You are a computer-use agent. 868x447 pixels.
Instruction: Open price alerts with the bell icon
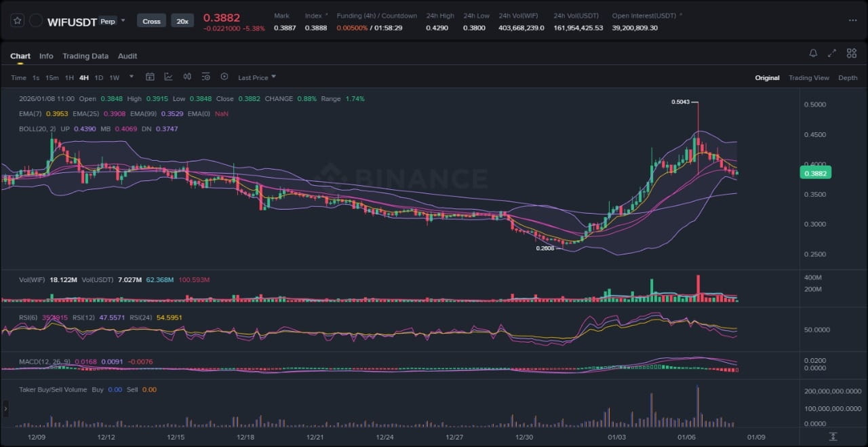[813, 53]
